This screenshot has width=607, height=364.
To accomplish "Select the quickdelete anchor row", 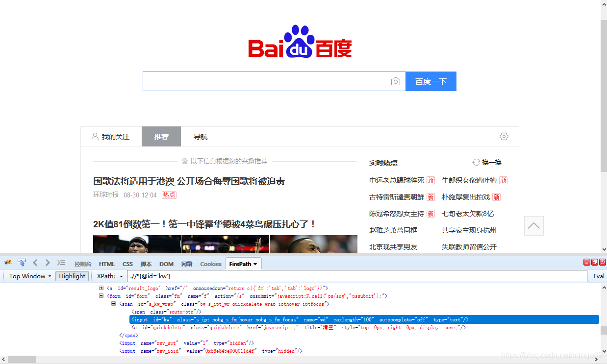I will coord(299,327).
